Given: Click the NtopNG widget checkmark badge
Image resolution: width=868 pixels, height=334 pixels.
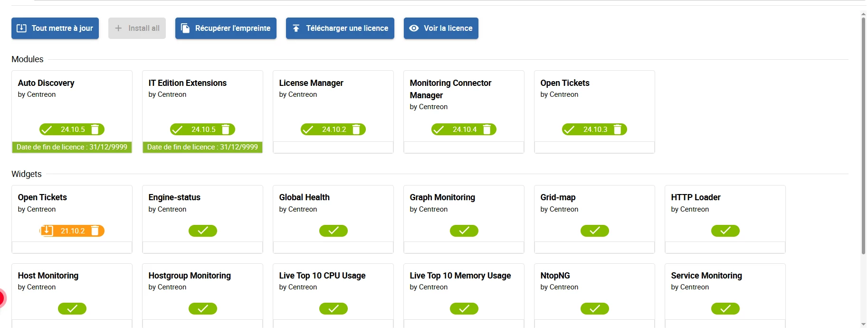Looking at the screenshot, I should click(595, 309).
